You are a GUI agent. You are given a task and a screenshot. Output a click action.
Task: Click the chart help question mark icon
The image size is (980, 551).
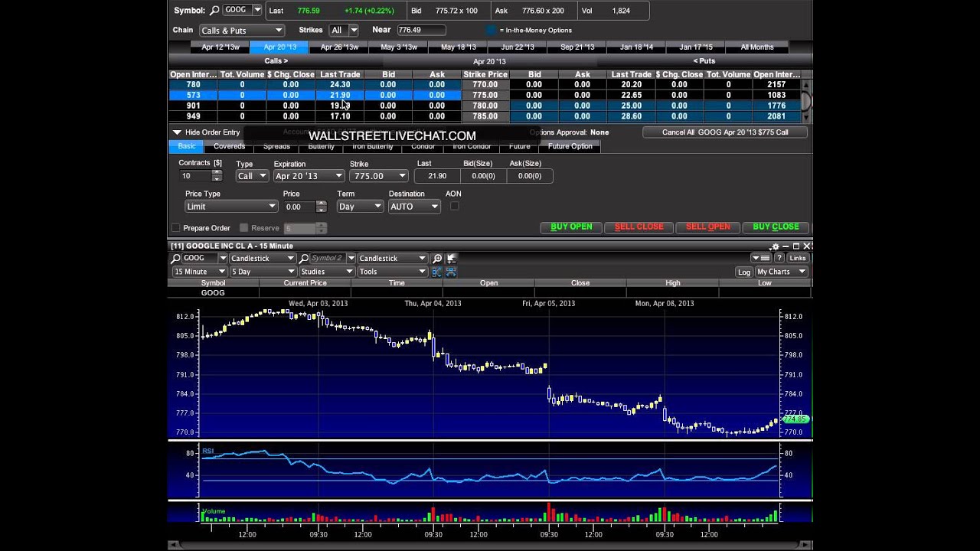[779, 259]
